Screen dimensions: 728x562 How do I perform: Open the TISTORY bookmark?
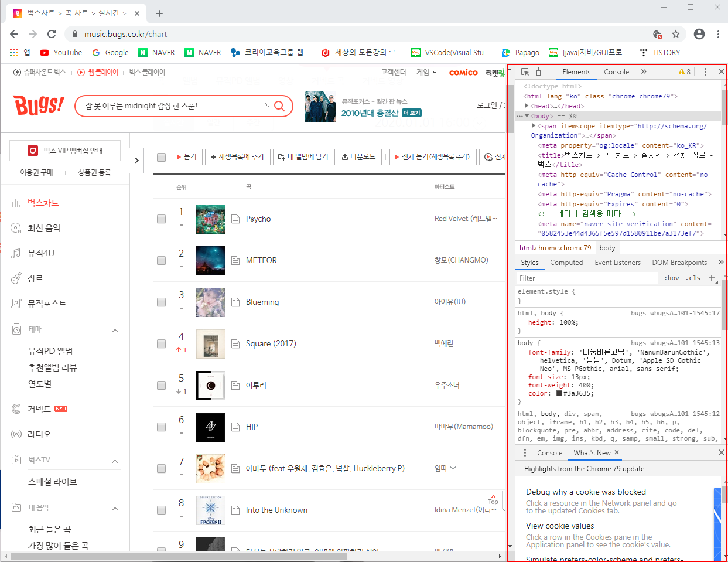coord(660,52)
